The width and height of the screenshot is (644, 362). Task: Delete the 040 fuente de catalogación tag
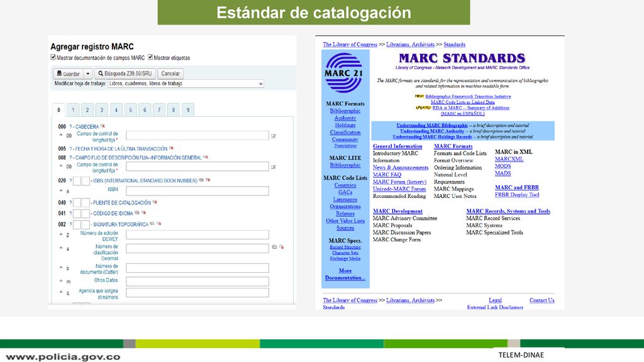(155, 202)
